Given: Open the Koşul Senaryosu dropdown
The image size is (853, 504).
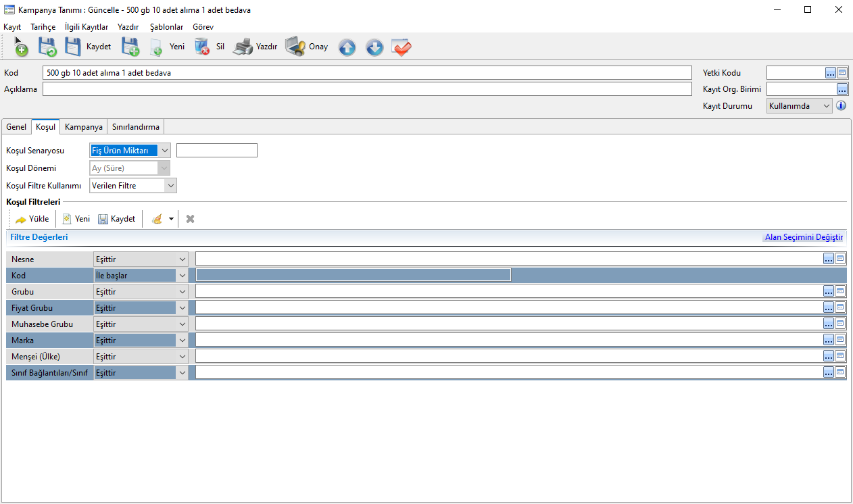Looking at the screenshot, I should click(165, 151).
